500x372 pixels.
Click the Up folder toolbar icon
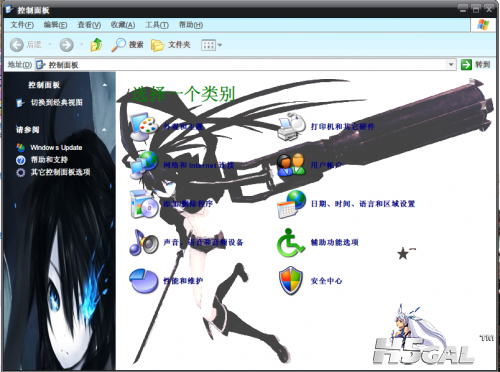[x=96, y=44]
